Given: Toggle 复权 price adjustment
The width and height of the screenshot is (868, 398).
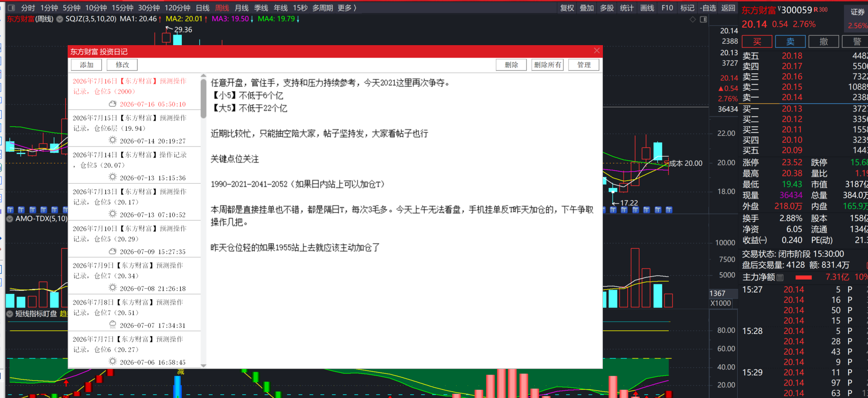Looking at the screenshot, I should 567,8.
